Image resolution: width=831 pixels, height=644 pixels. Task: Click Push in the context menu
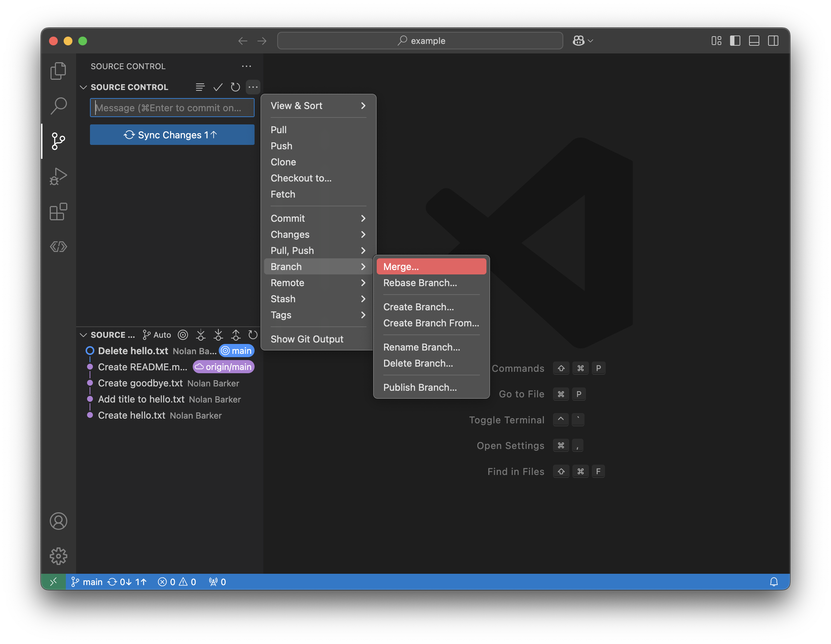318,146
